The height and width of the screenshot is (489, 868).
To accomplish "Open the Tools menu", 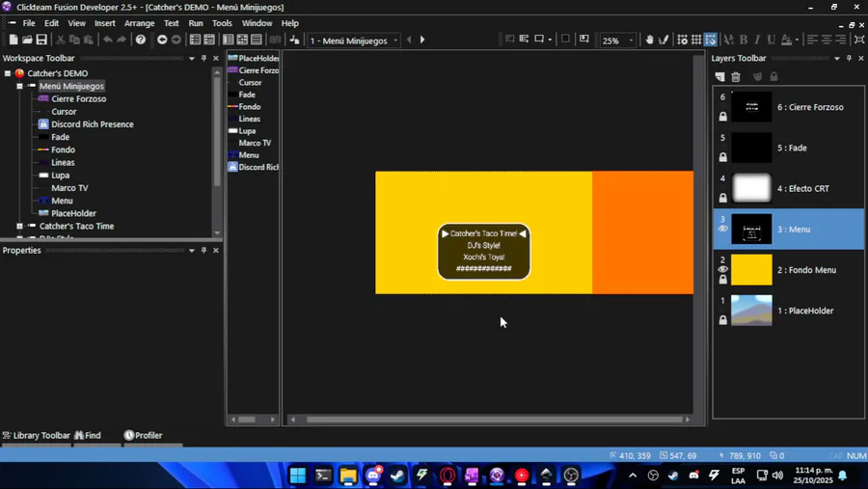I will [x=222, y=23].
